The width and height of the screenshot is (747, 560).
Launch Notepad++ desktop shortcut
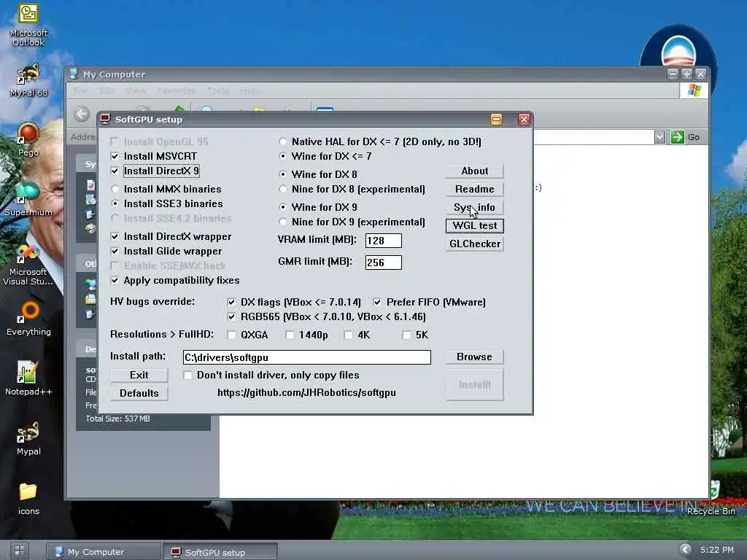click(28, 378)
